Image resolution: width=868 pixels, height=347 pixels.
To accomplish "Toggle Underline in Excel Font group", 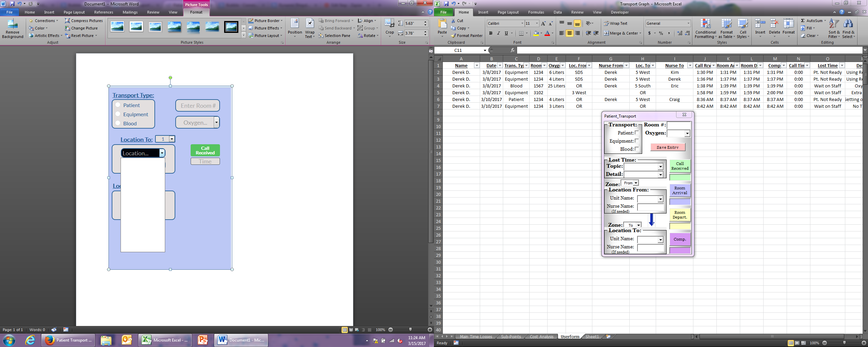I will 506,33.
